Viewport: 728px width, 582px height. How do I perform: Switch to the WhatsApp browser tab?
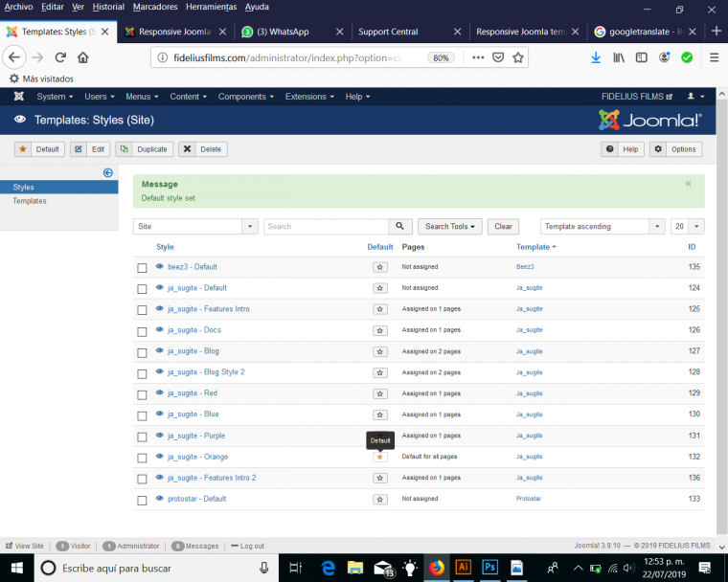coord(287,32)
